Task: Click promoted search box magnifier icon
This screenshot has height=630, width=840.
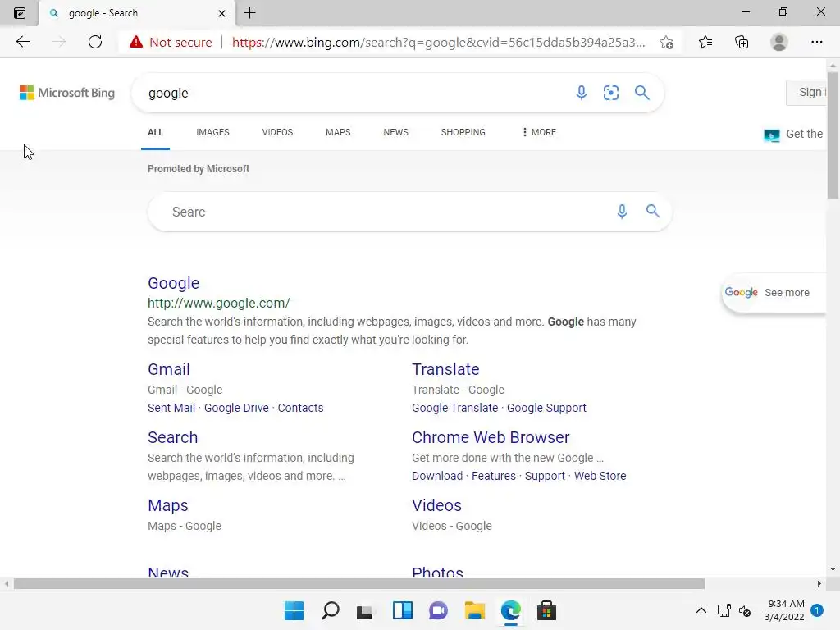Action: [652, 211]
